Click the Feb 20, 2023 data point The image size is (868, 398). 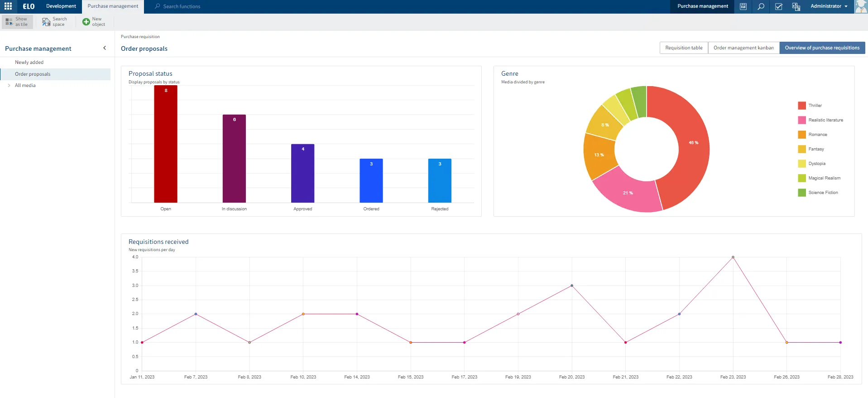pos(572,286)
